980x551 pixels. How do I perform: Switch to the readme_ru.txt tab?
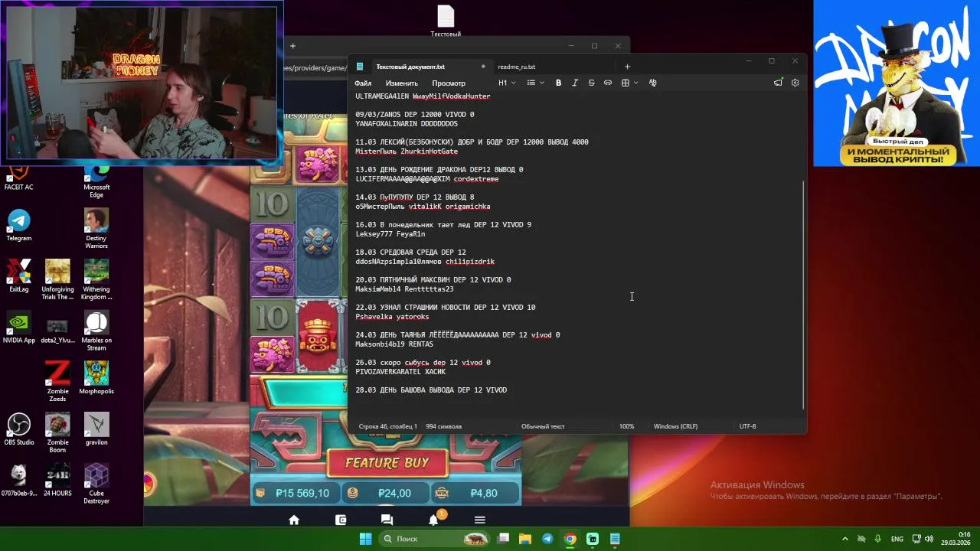point(516,67)
